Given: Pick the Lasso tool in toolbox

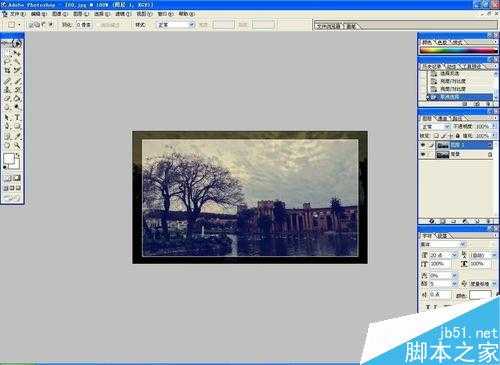Looking at the screenshot, I should tap(7, 62).
